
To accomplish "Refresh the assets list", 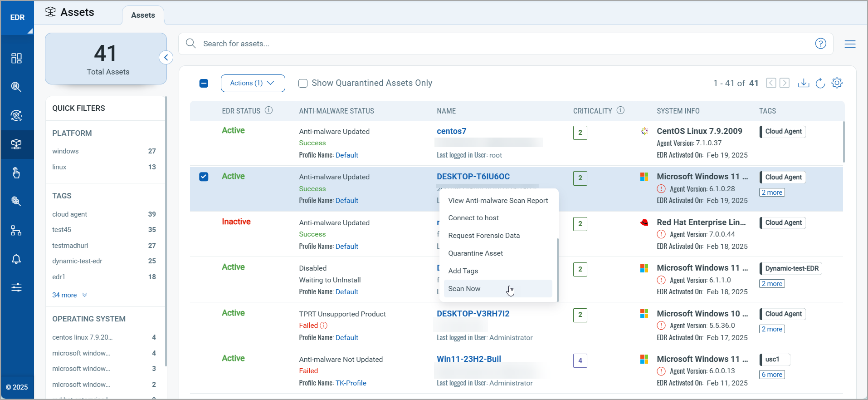I will [820, 83].
